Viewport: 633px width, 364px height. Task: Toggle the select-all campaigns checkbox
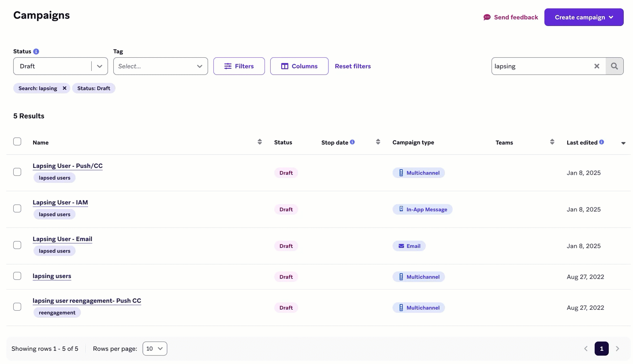tap(17, 141)
